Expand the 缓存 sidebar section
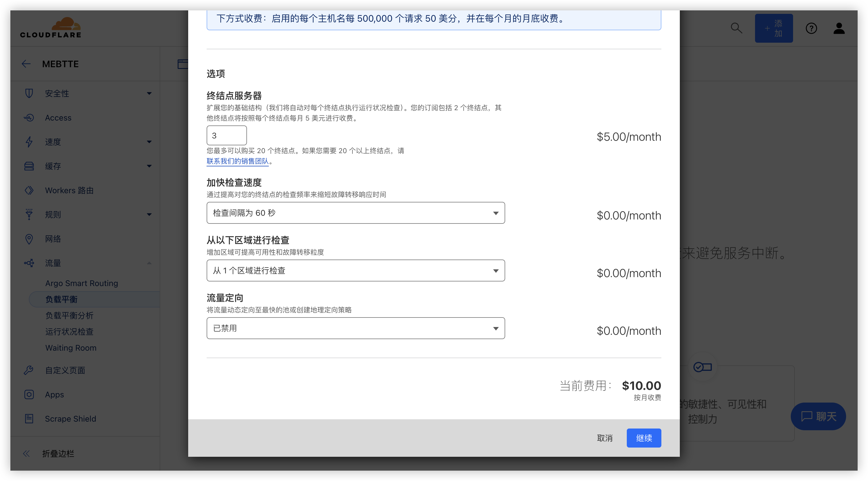Image resolution: width=868 pixels, height=481 pixels. tap(149, 166)
